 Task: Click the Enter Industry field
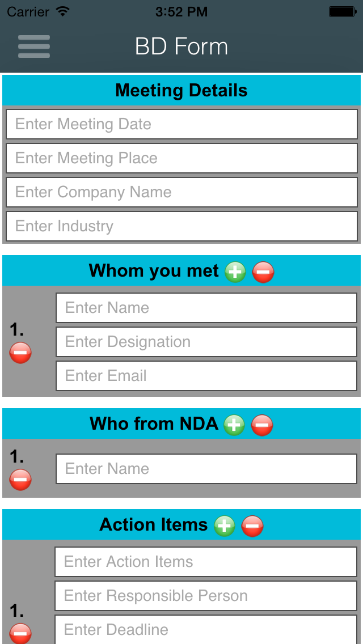[x=181, y=226]
